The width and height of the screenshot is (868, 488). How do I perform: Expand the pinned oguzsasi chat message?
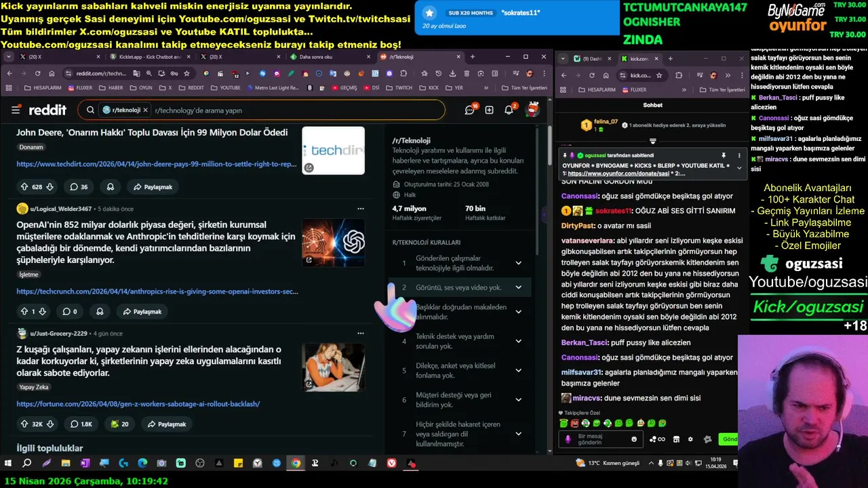pos(739,167)
